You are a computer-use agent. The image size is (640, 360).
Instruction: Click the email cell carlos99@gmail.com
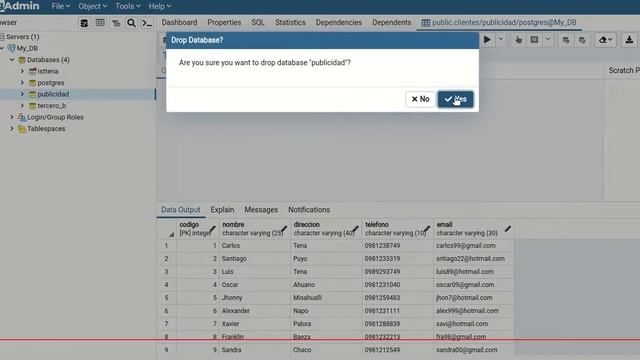473,246
